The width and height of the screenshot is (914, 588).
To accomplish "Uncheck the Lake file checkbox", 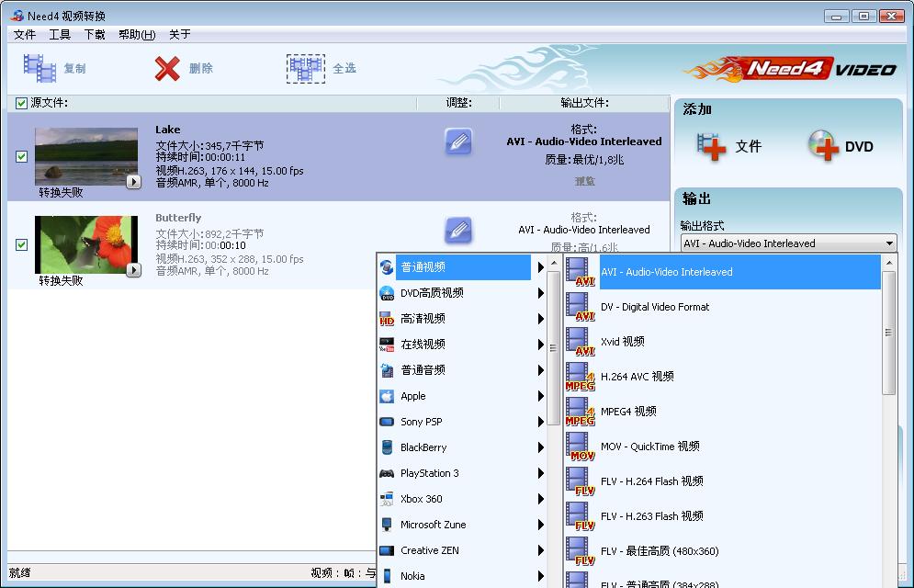I will pyautogui.click(x=21, y=157).
